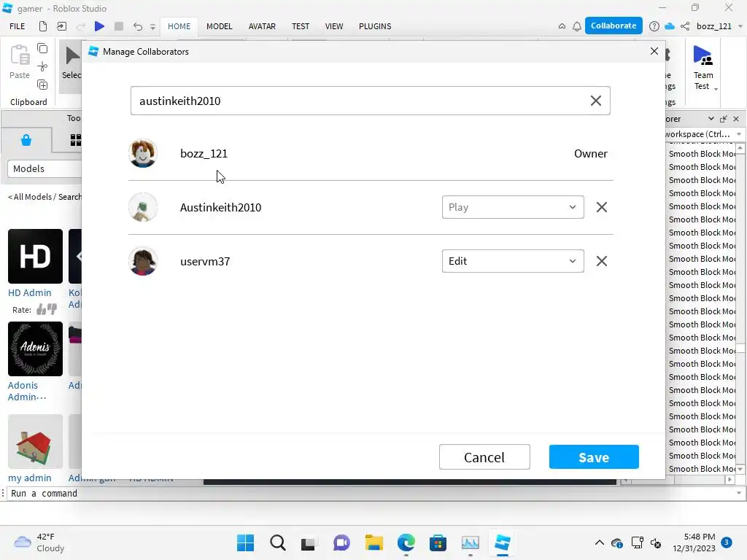Click the Save button
The width and height of the screenshot is (747, 560).
pyautogui.click(x=594, y=456)
